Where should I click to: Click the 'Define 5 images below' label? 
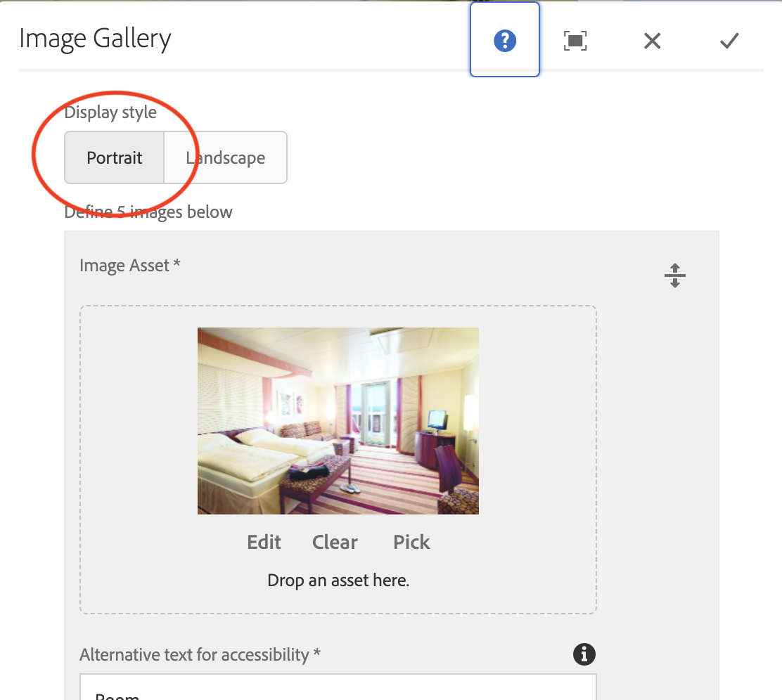148,212
